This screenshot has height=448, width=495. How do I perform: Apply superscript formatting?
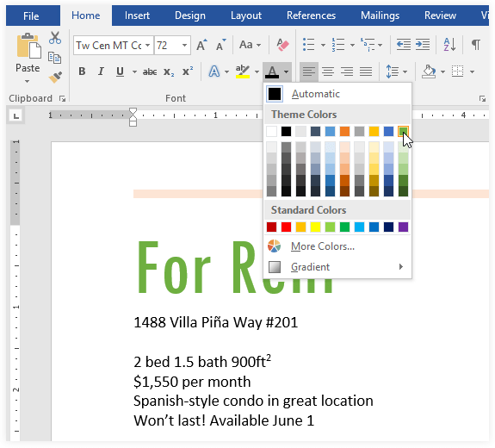point(188,72)
